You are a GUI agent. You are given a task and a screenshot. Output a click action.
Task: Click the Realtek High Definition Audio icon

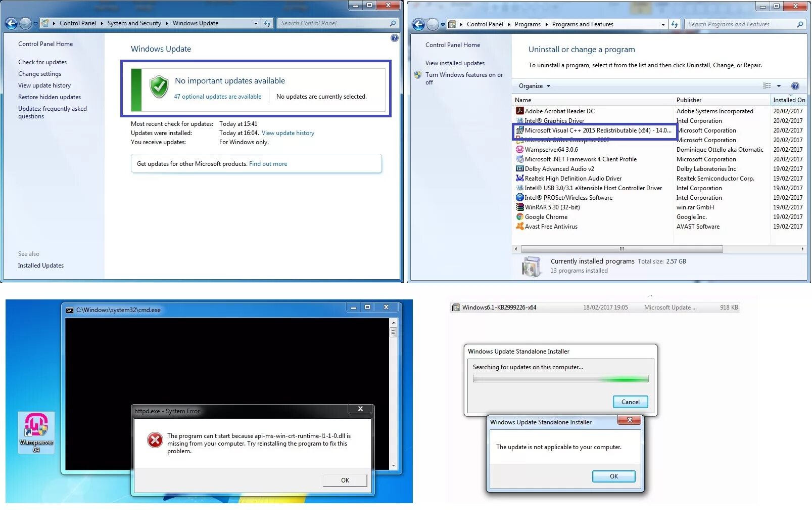pyautogui.click(x=519, y=178)
